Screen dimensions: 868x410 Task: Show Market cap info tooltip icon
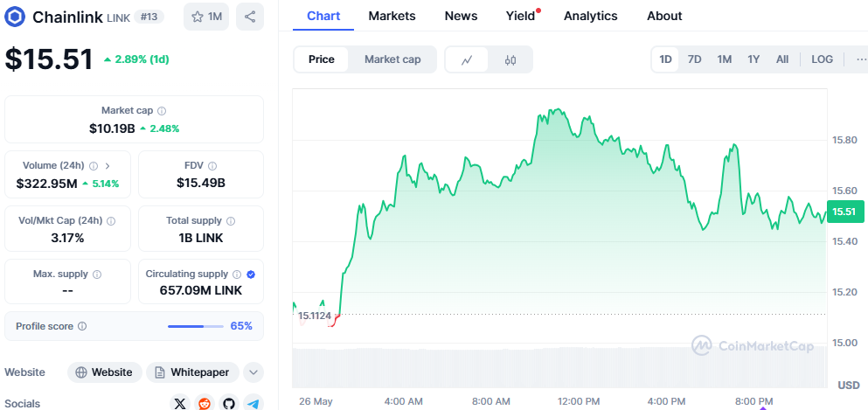click(x=162, y=111)
